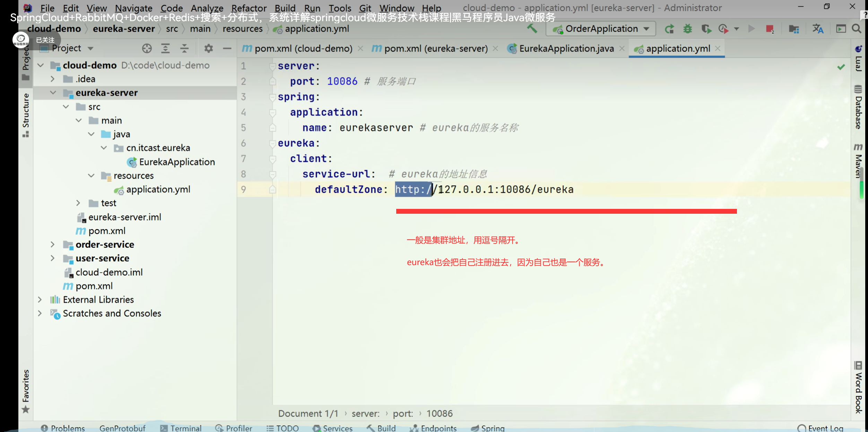Switch to the EurekaApplication.java tab
The height and width of the screenshot is (432, 868).
tap(566, 49)
